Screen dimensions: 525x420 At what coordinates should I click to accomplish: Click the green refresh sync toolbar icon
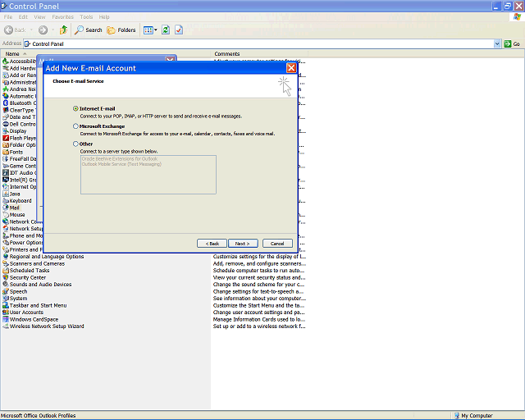(166, 30)
